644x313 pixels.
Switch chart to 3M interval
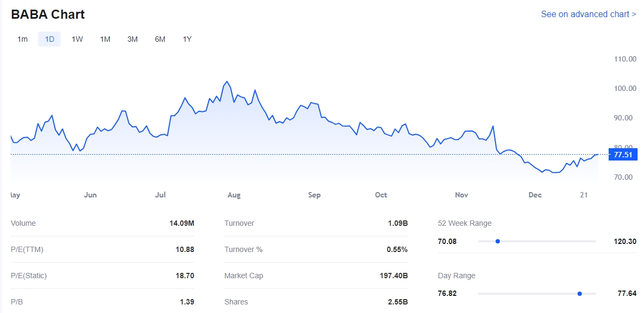click(132, 39)
